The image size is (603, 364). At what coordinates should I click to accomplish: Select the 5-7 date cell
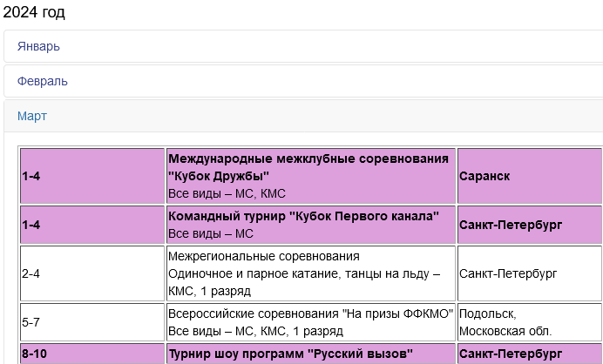tap(31, 322)
